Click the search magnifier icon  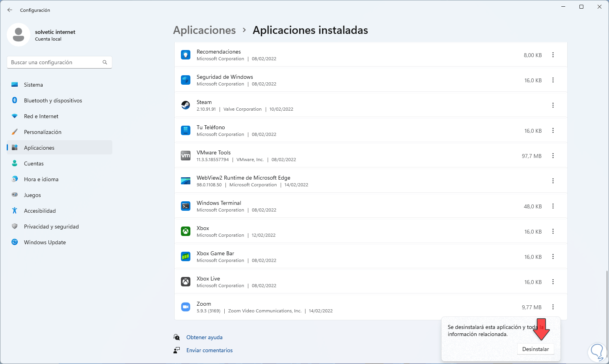click(x=105, y=62)
